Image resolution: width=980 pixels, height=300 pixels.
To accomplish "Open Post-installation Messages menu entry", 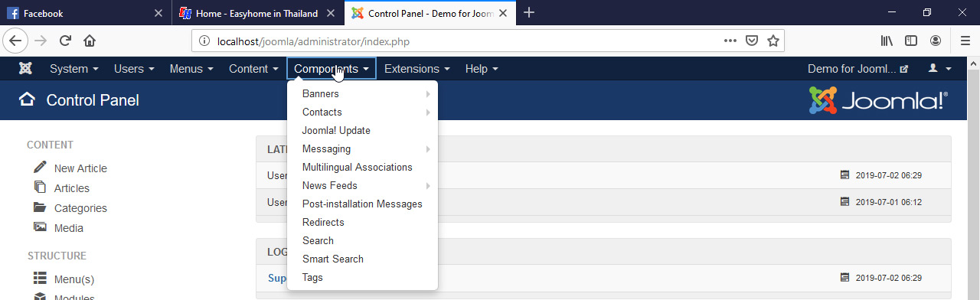I will 362,204.
